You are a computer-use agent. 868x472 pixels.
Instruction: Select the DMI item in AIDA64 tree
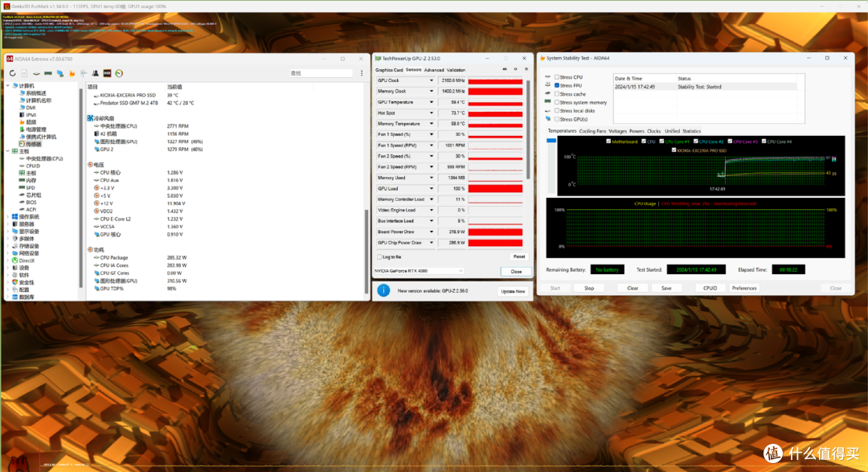click(27, 108)
